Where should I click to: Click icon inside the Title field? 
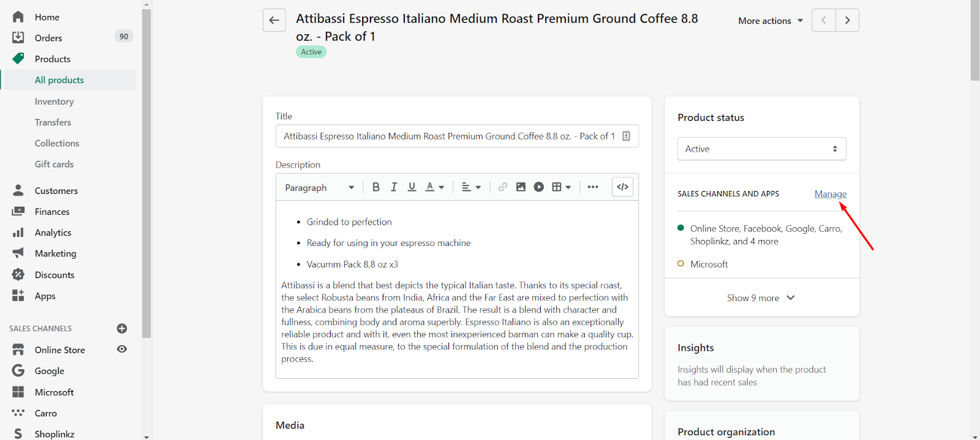click(626, 136)
